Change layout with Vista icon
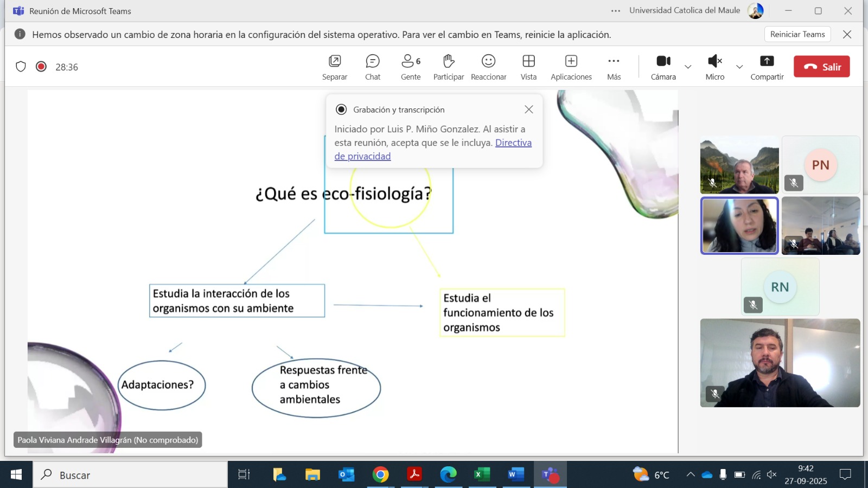 click(528, 67)
